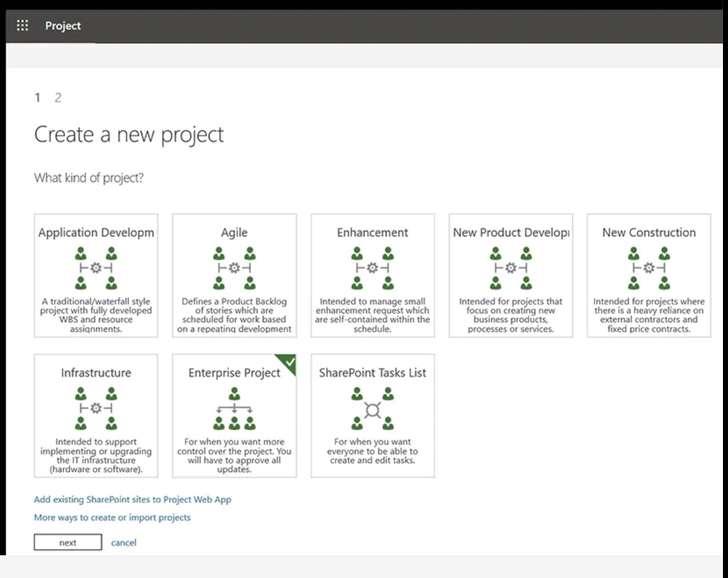Screen dimensions: 728x578
Task: Click the Infrastructure project team icon
Action: (96, 408)
